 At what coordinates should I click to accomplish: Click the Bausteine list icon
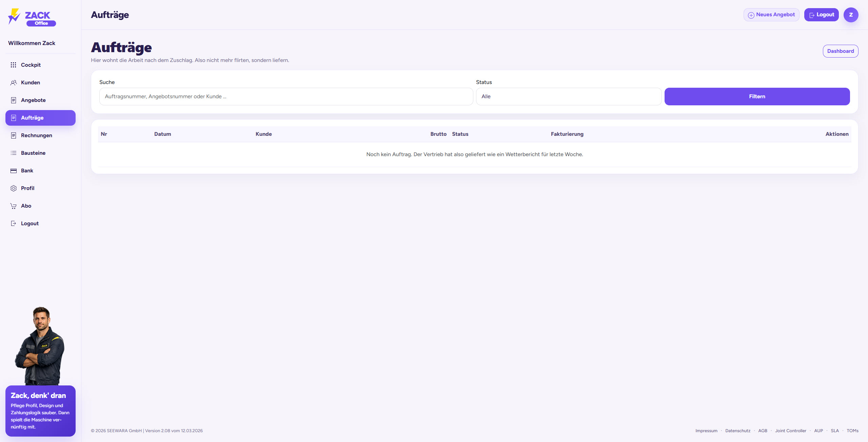(14, 153)
